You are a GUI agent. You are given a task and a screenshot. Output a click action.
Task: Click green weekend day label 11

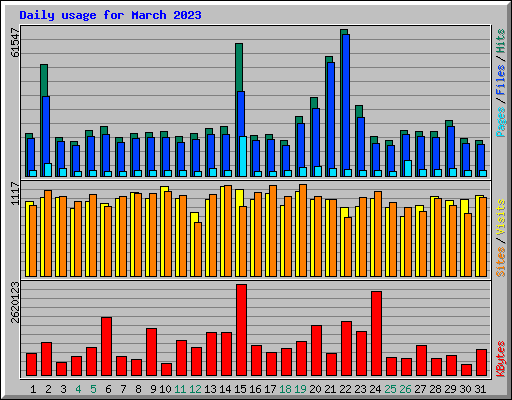[180, 389]
